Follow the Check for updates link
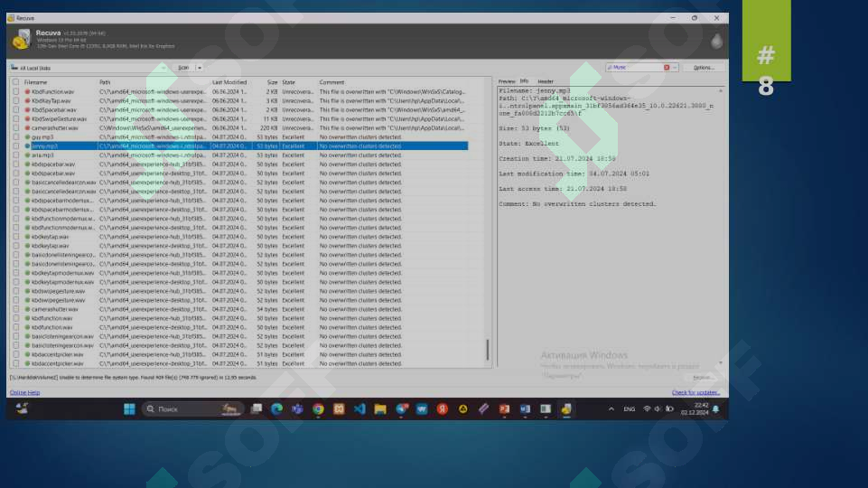The width and height of the screenshot is (868, 488). pyautogui.click(x=695, y=393)
